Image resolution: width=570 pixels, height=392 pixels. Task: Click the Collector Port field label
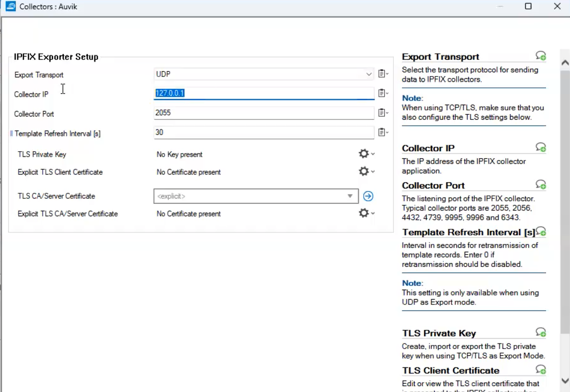tap(34, 114)
